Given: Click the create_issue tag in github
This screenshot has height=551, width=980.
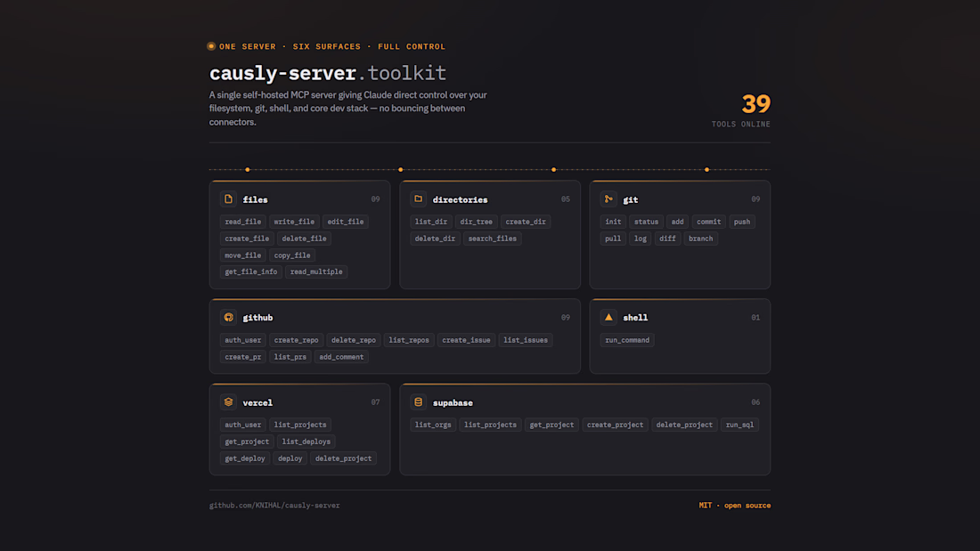Looking at the screenshot, I should coord(466,340).
